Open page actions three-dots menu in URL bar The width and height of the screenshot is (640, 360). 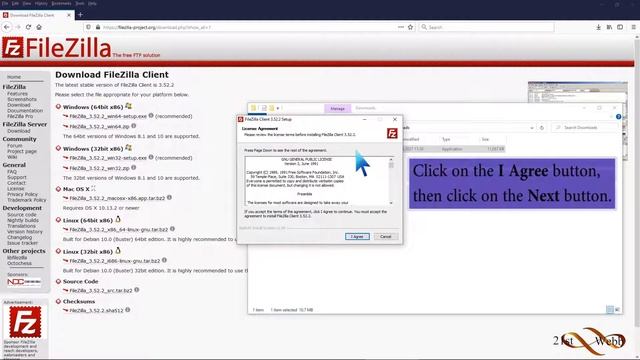[x=401, y=27]
